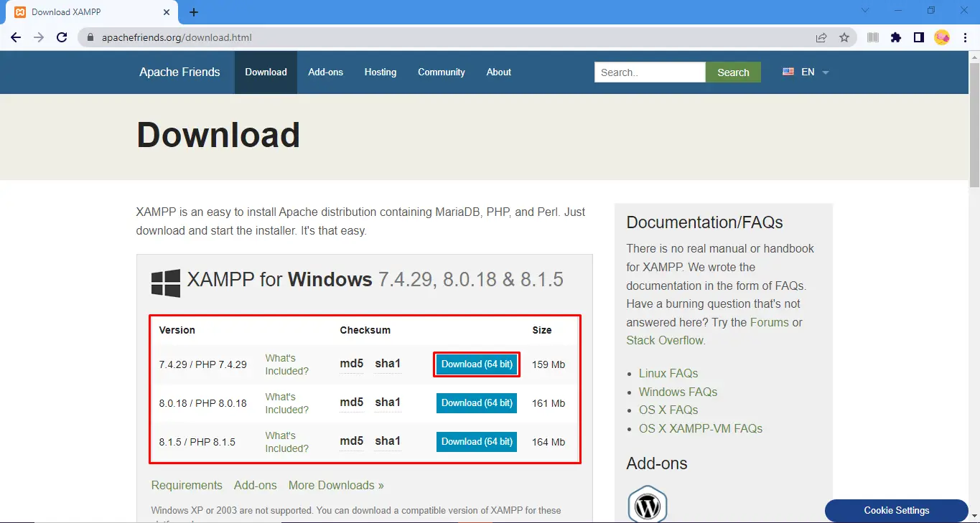Click the browser back arrow
Viewport: 980px width, 523px height.
coord(16,37)
